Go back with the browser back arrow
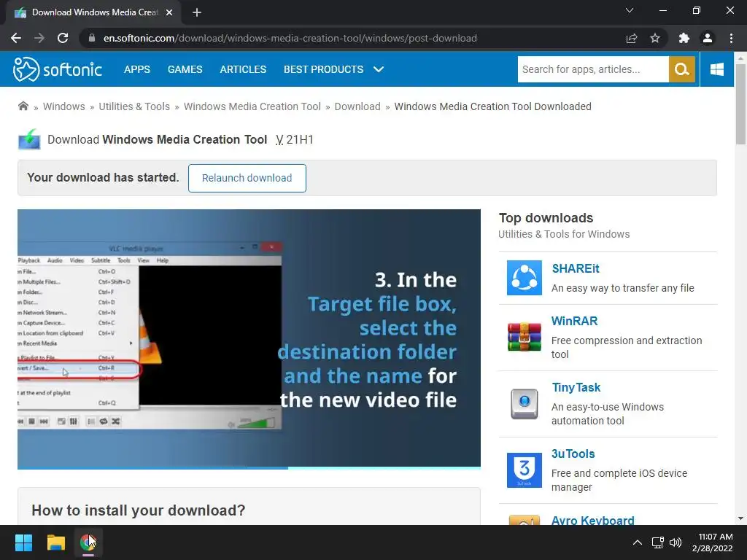The image size is (747, 560). 16,38
